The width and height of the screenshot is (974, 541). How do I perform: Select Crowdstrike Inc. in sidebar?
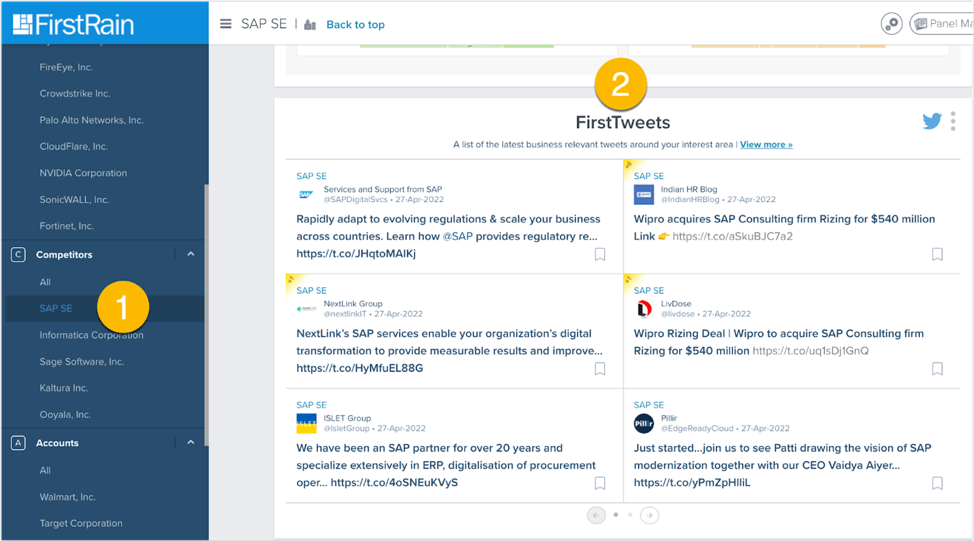(75, 93)
